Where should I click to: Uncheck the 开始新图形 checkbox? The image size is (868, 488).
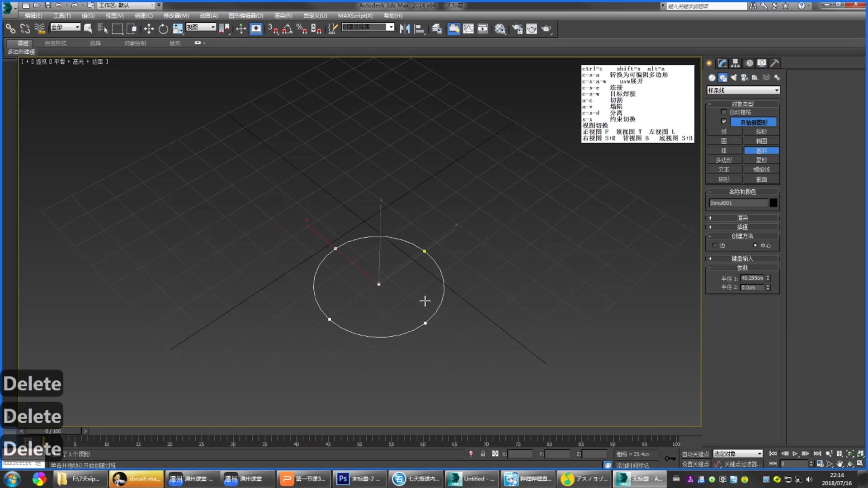[x=724, y=122]
